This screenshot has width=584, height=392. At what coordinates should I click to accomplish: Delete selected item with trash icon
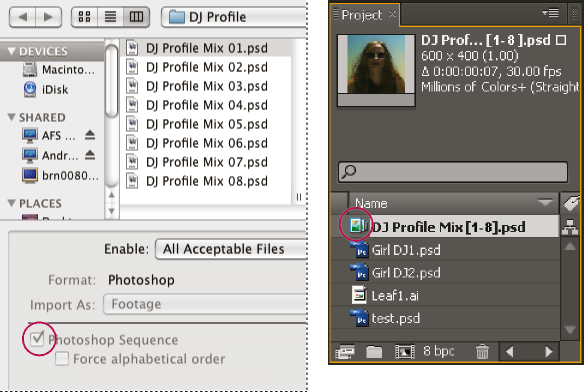click(482, 351)
